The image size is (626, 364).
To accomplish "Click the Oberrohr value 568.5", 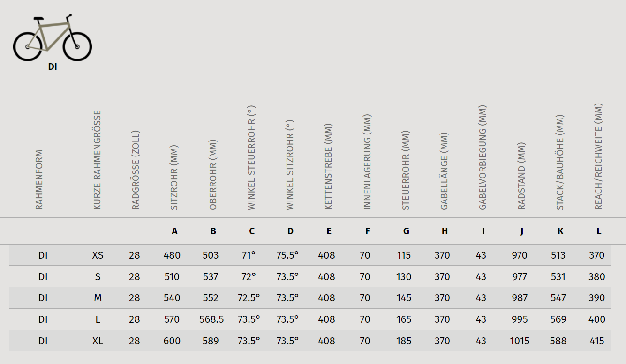I will pos(211,319).
